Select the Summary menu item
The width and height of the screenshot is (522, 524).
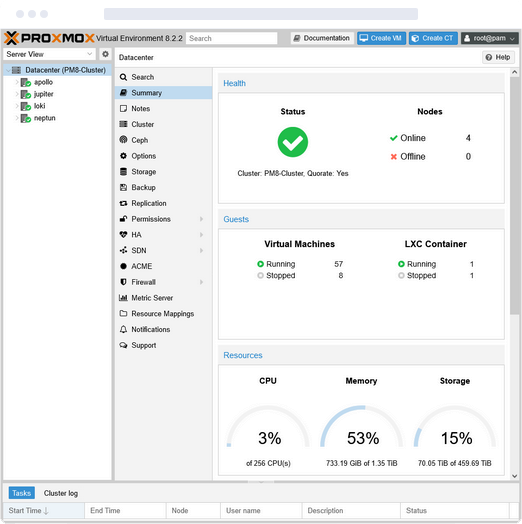(164, 93)
